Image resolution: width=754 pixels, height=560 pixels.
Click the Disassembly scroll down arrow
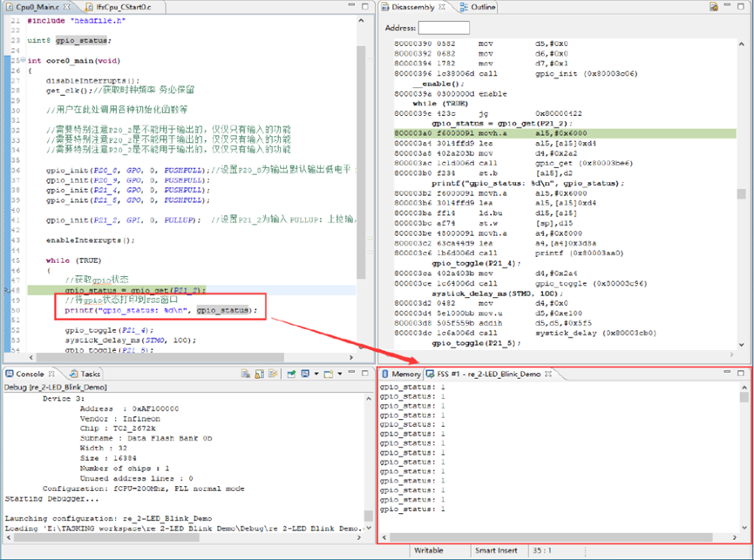point(741,344)
